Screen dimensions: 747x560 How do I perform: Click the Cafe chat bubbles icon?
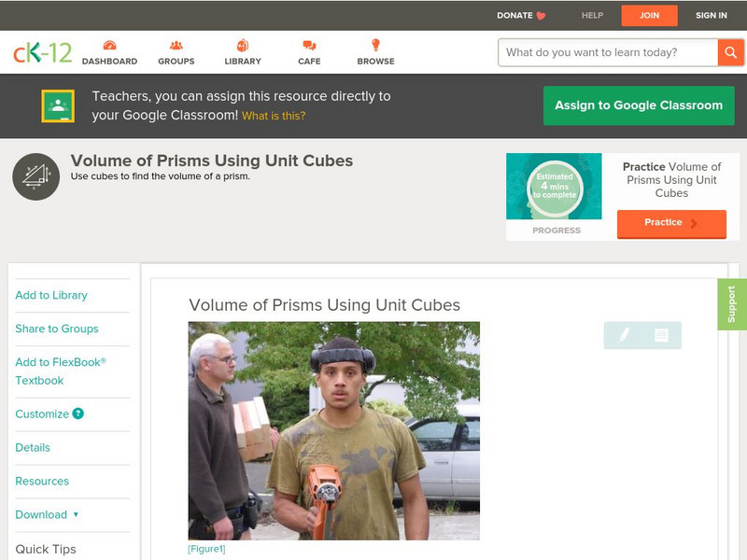click(x=309, y=45)
